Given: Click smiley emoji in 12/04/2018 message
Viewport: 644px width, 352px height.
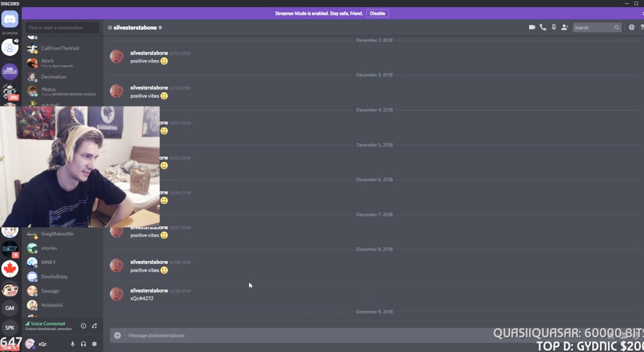Looking at the screenshot, I should [x=164, y=131].
